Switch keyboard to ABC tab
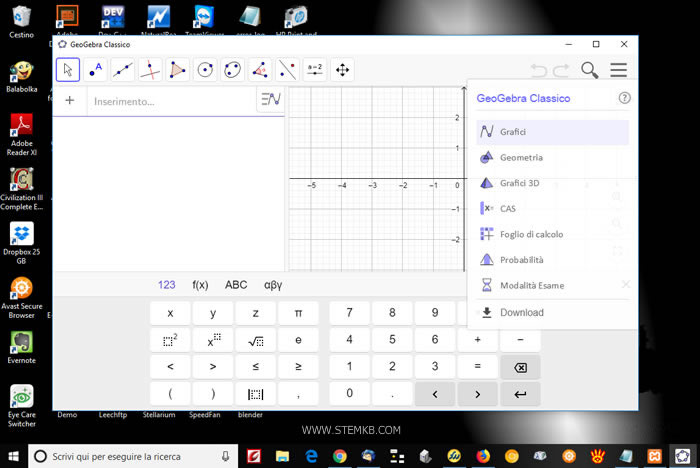The width and height of the screenshot is (700, 468). (x=236, y=285)
